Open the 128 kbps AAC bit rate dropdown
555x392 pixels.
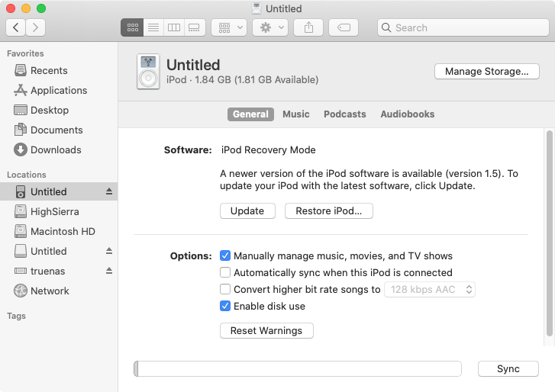430,290
